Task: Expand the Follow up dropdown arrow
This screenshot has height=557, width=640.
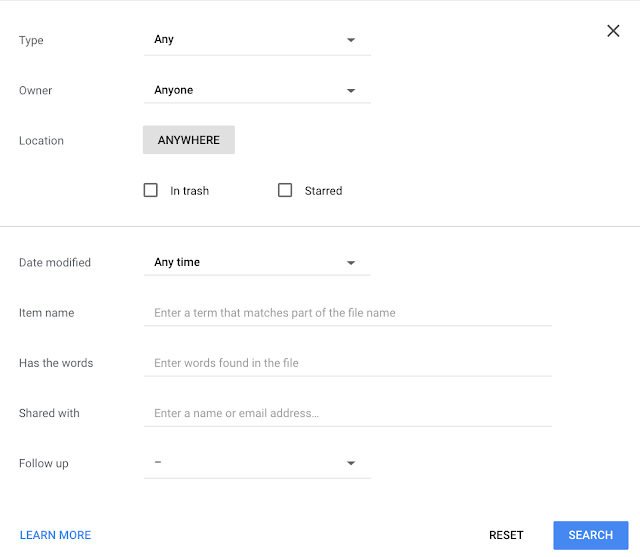Action: point(351,463)
